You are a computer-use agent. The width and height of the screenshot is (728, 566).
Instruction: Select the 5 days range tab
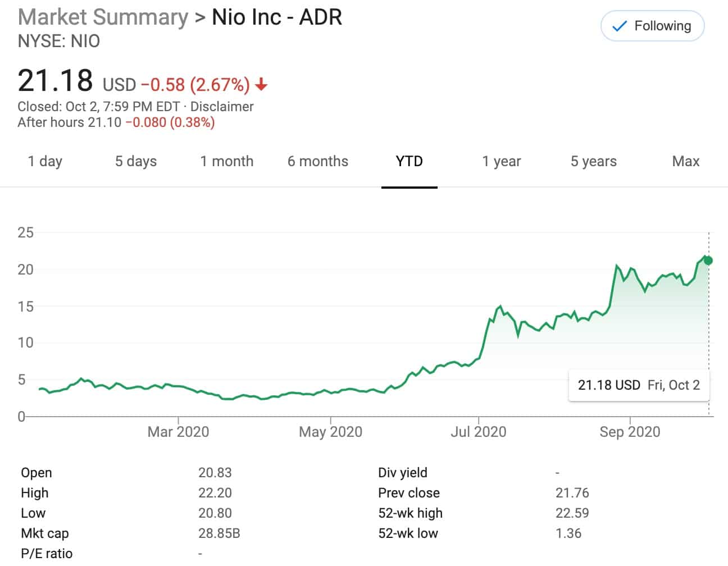click(135, 162)
